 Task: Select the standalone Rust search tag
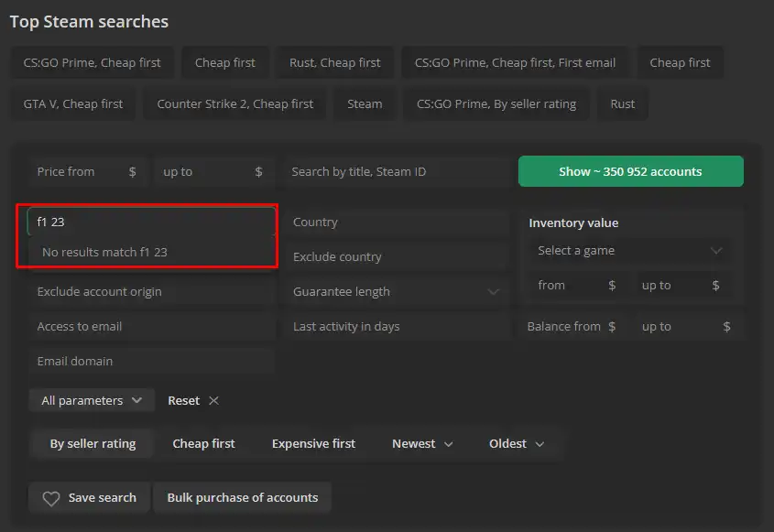tap(623, 104)
